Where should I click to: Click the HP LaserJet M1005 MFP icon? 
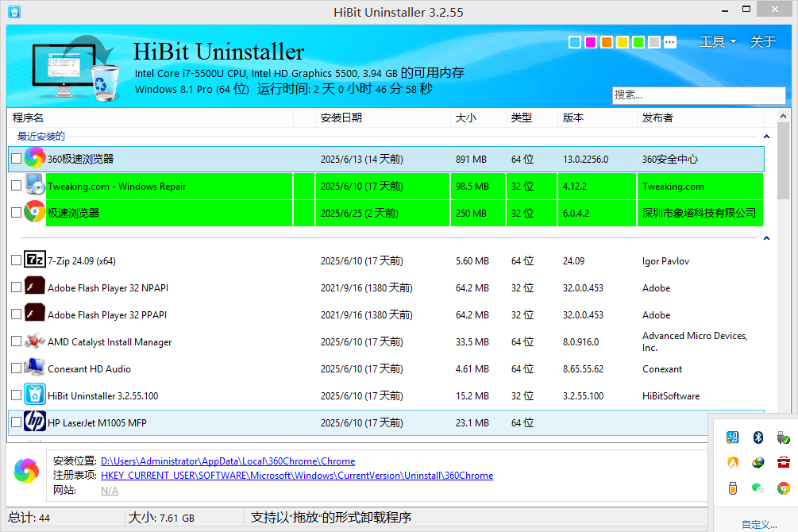pyautogui.click(x=35, y=422)
